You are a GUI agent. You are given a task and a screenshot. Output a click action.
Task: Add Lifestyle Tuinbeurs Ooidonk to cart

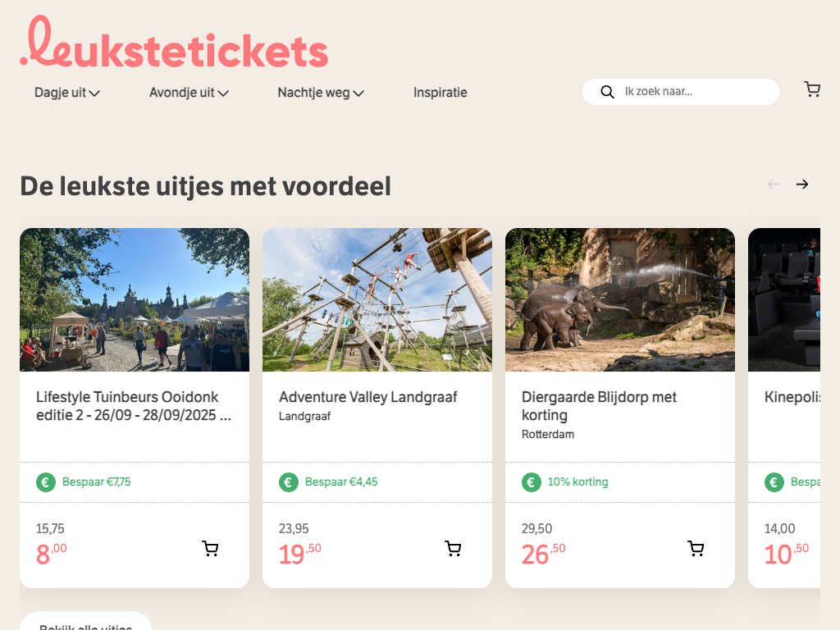(211, 549)
